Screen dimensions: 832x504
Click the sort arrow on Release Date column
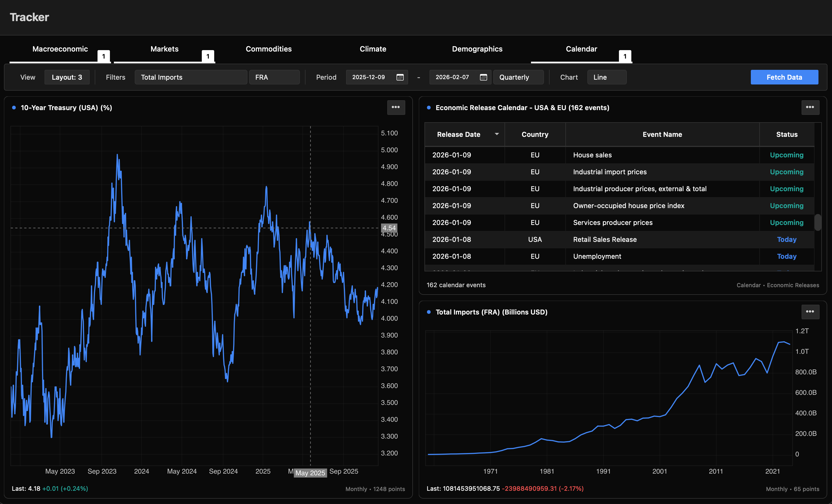tap(496, 134)
